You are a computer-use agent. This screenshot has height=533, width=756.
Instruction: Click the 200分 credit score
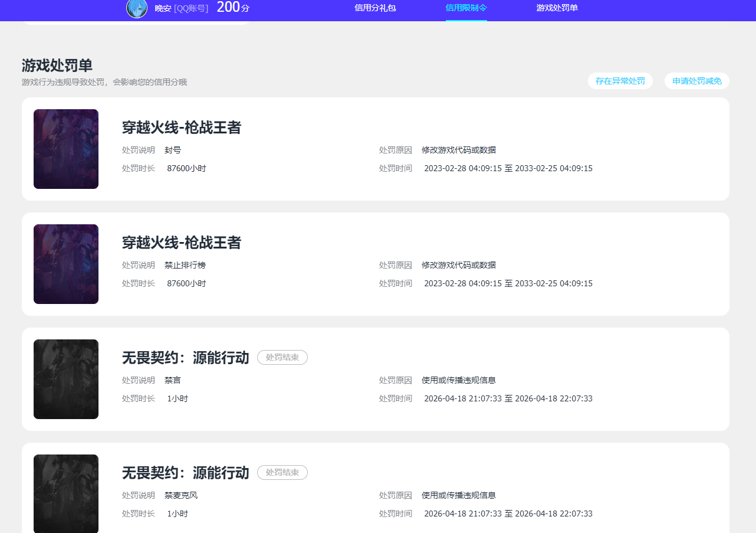coord(233,8)
